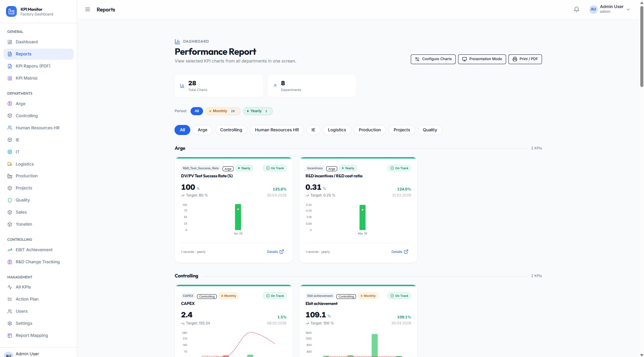Click the Settings gear icon
This screenshot has height=357, width=644.
(x=10, y=323)
